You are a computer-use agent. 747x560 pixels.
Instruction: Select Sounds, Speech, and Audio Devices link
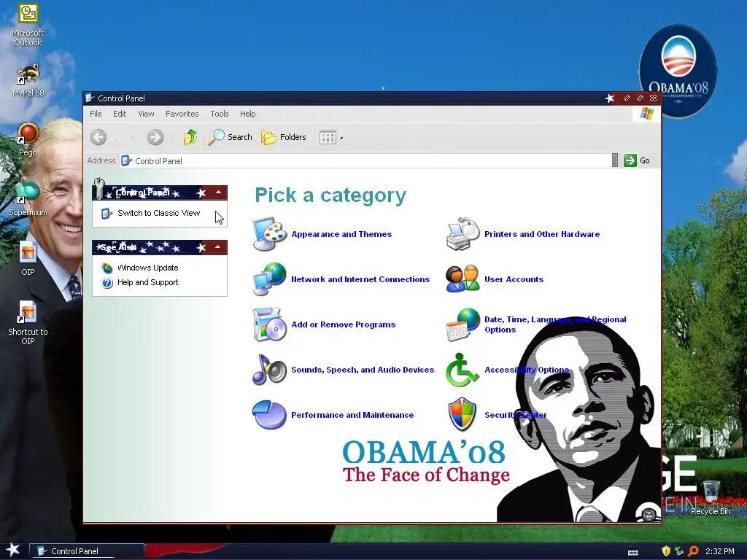pos(363,370)
